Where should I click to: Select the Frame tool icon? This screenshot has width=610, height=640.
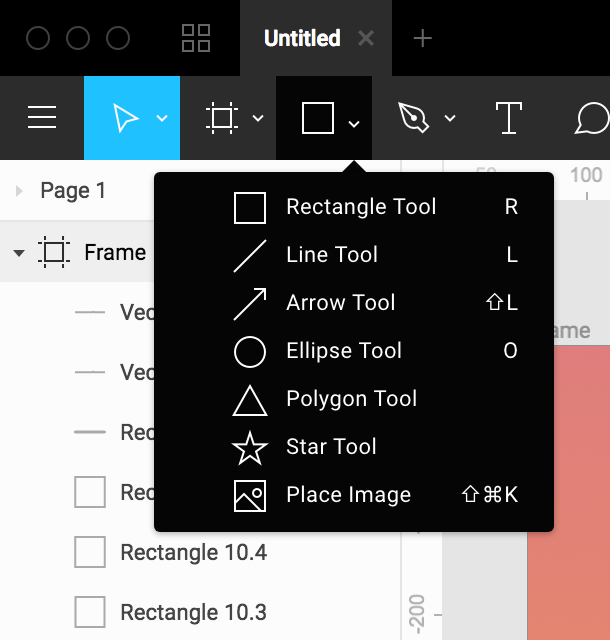[221, 118]
